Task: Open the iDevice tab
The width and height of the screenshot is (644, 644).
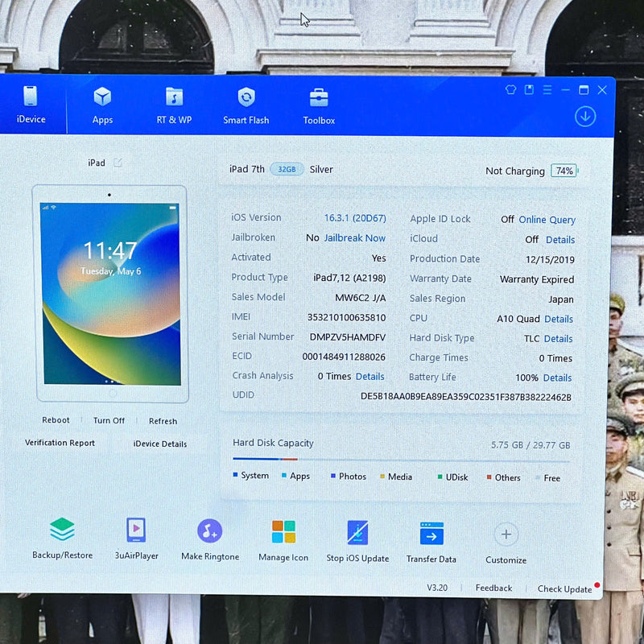Action: point(31,105)
